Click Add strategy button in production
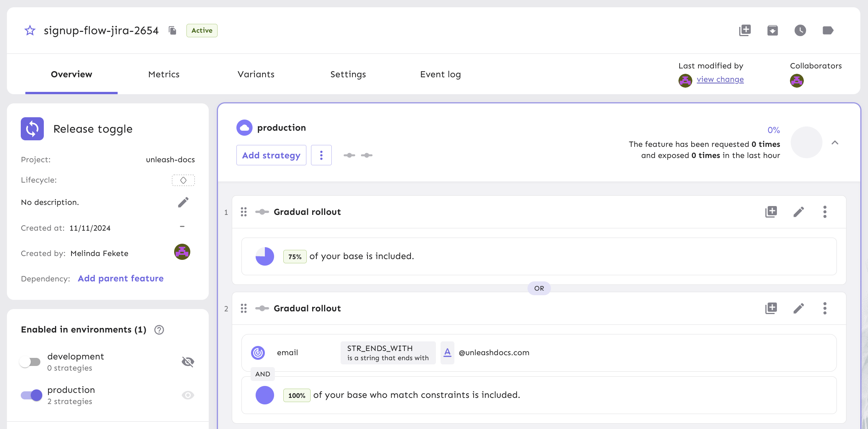The height and width of the screenshot is (429, 868). point(271,156)
